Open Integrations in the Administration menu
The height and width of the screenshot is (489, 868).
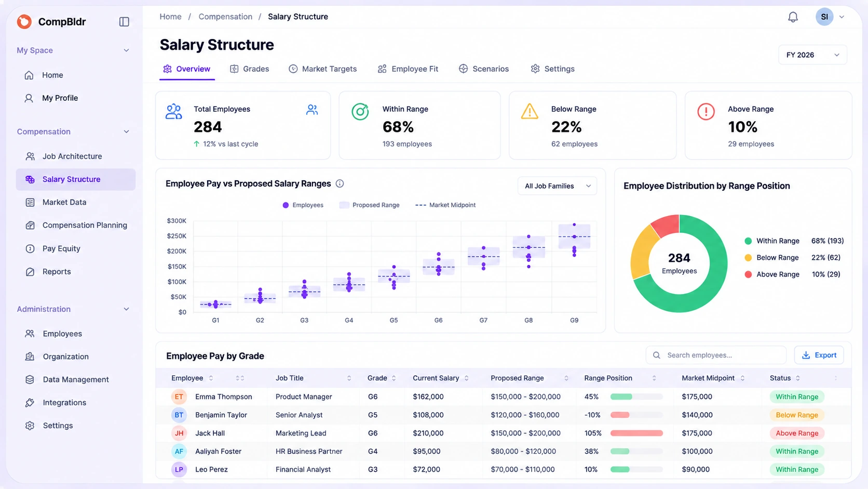coord(76,403)
